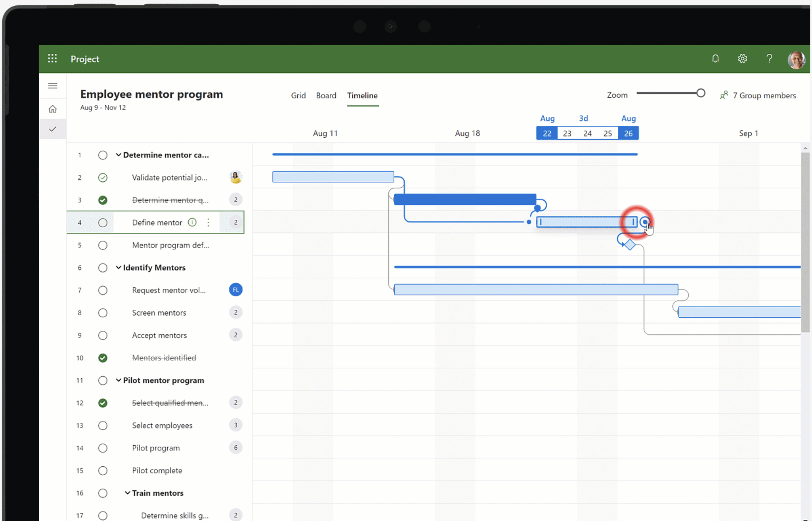Switch to the Board view tab
This screenshot has width=812, height=521.
click(x=326, y=95)
